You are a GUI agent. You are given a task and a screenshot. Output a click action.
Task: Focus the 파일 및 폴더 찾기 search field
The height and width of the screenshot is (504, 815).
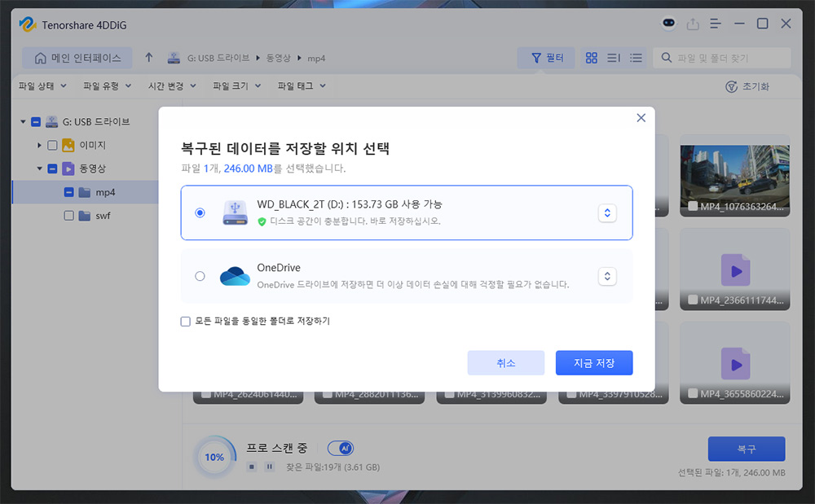(x=722, y=58)
